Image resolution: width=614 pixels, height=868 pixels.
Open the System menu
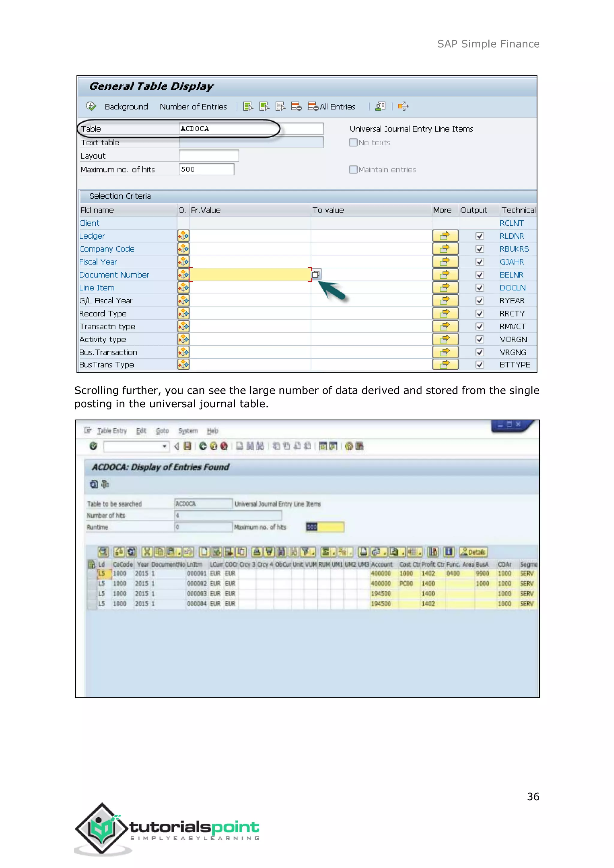pyautogui.click(x=188, y=431)
